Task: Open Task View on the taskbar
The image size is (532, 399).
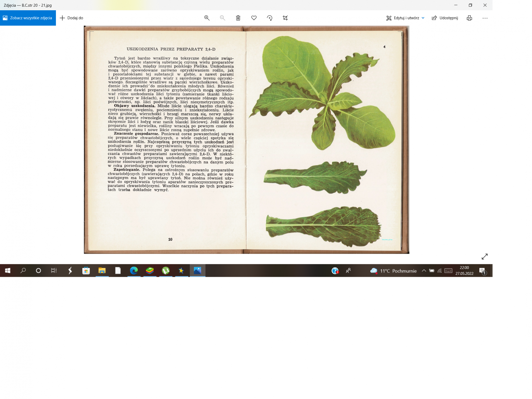Action: click(x=54, y=270)
